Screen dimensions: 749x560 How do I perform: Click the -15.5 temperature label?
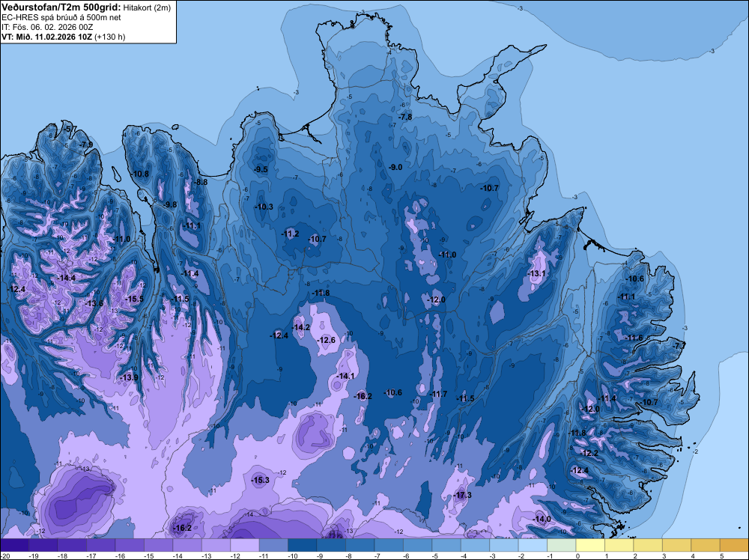(x=135, y=299)
